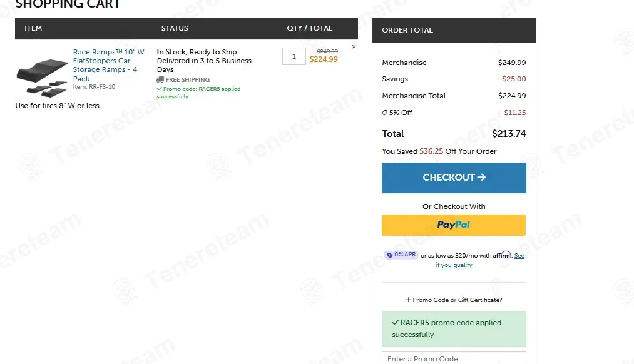The width and height of the screenshot is (634, 364).
Task: Expand the Promo Code or Gift Certificate section
Action: point(454,300)
